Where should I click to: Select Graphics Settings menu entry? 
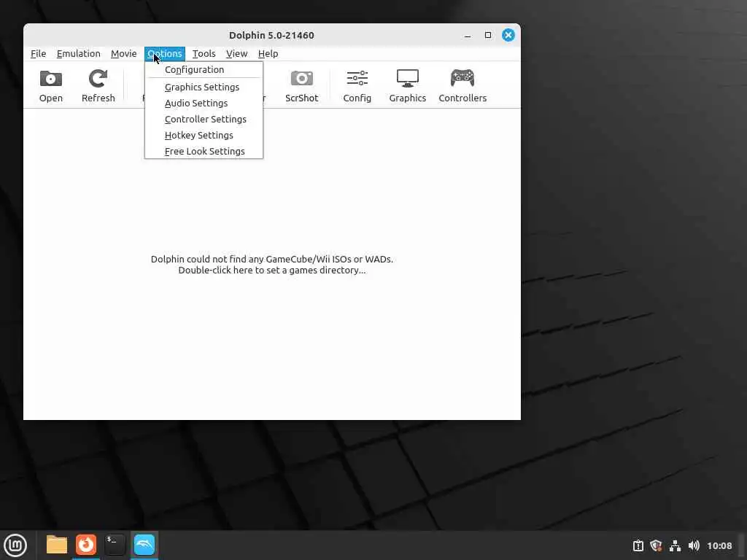click(204, 87)
